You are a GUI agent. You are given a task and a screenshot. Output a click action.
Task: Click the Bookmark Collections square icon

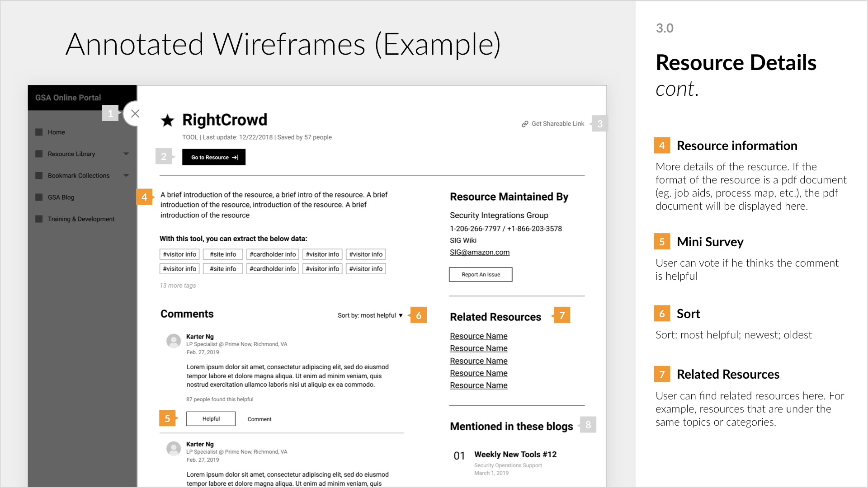pyautogui.click(x=39, y=175)
